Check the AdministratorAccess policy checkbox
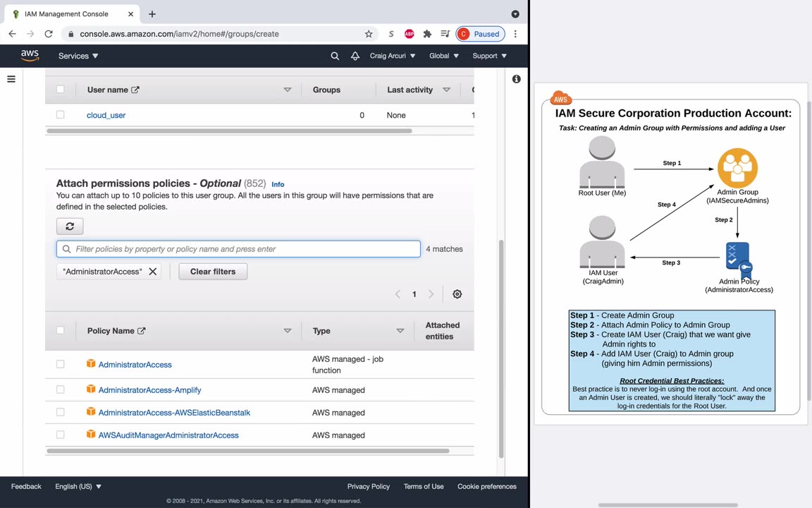 [x=61, y=364]
